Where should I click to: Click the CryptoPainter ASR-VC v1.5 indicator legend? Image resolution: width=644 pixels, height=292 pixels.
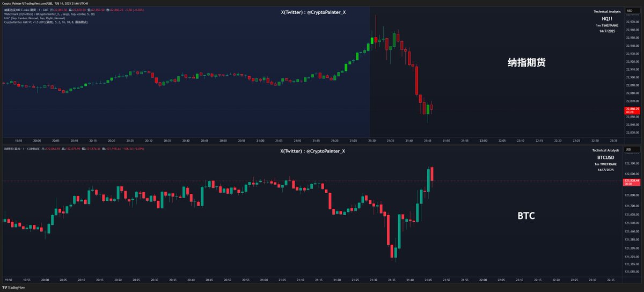pos(46,22)
